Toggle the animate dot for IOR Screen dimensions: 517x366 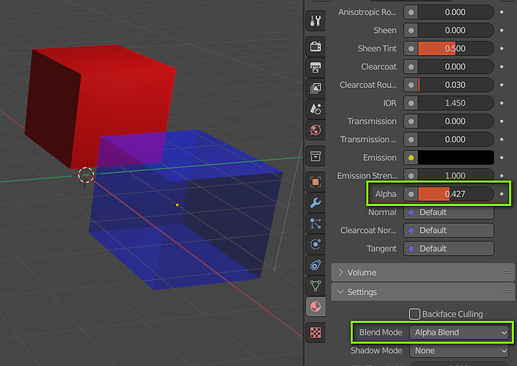(x=502, y=103)
